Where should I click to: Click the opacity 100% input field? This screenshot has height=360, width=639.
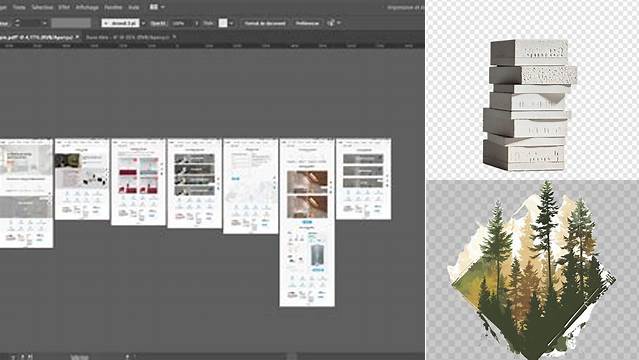(181, 23)
